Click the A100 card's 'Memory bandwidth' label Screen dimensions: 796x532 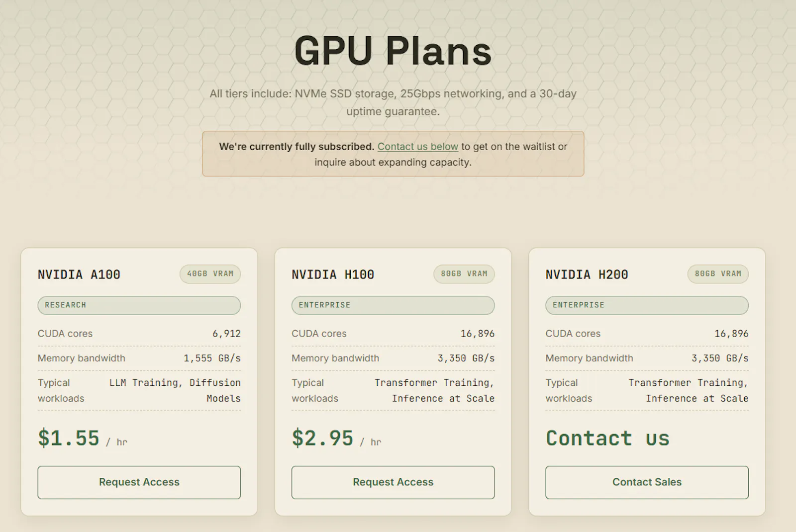82,358
